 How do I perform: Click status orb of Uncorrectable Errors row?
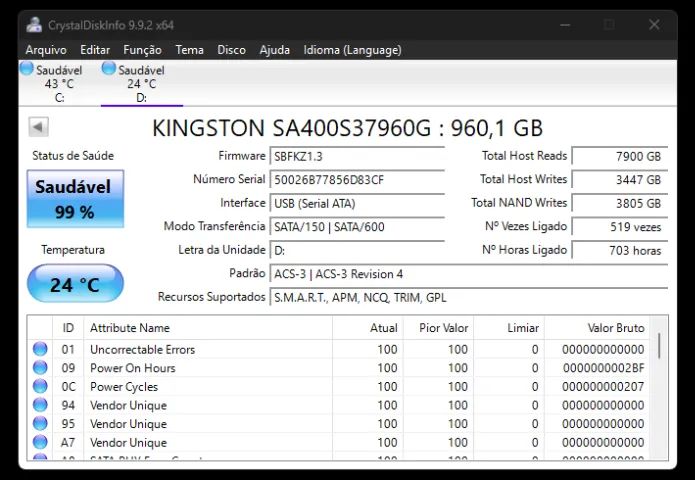point(40,349)
